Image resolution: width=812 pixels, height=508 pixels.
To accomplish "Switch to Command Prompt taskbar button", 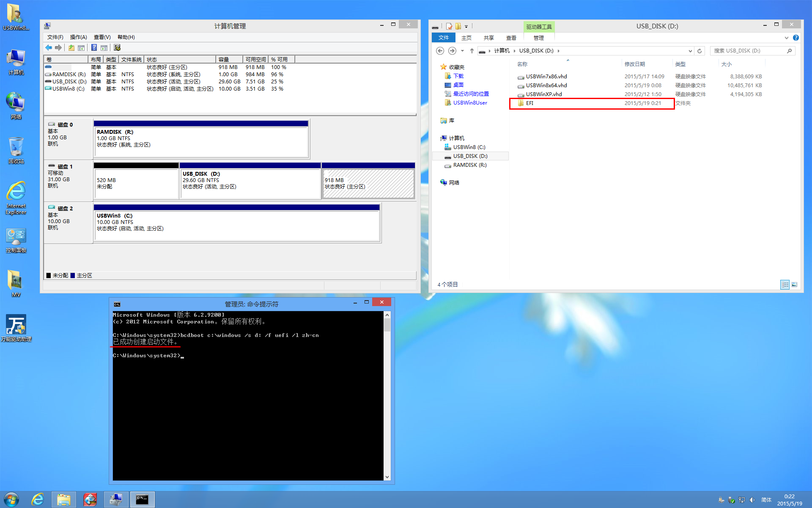I will 142,500.
